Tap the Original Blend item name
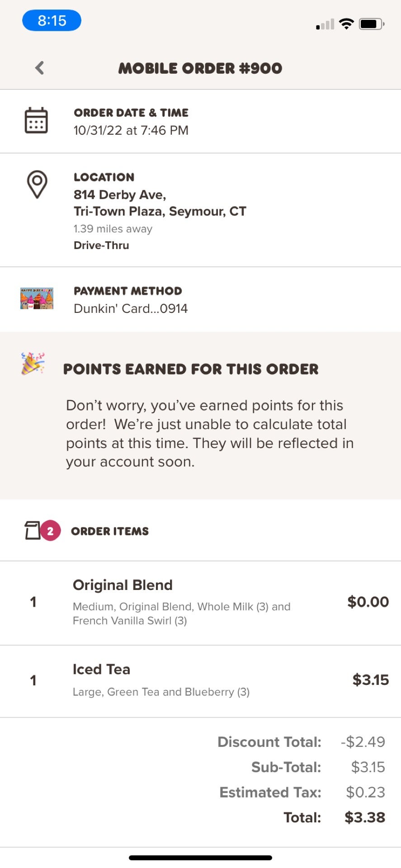Screen dimensions: 401x868 pyautogui.click(x=123, y=585)
